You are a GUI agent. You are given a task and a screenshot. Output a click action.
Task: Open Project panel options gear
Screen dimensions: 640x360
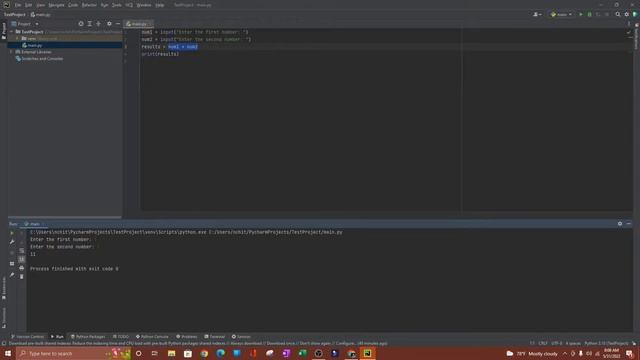tap(109, 24)
